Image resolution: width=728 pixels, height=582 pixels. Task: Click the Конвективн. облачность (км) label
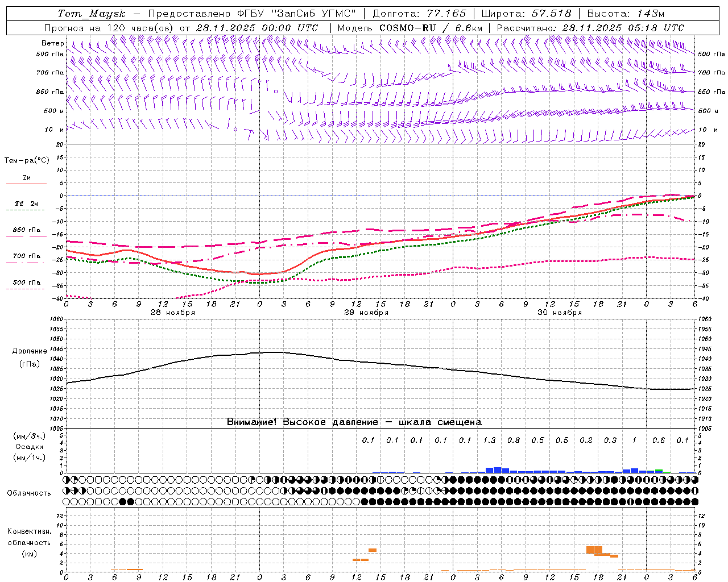[x=29, y=542]
